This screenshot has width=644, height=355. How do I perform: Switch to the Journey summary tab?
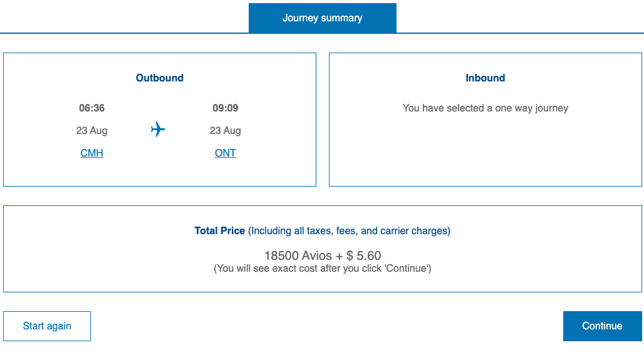click(x=322, y=18)
